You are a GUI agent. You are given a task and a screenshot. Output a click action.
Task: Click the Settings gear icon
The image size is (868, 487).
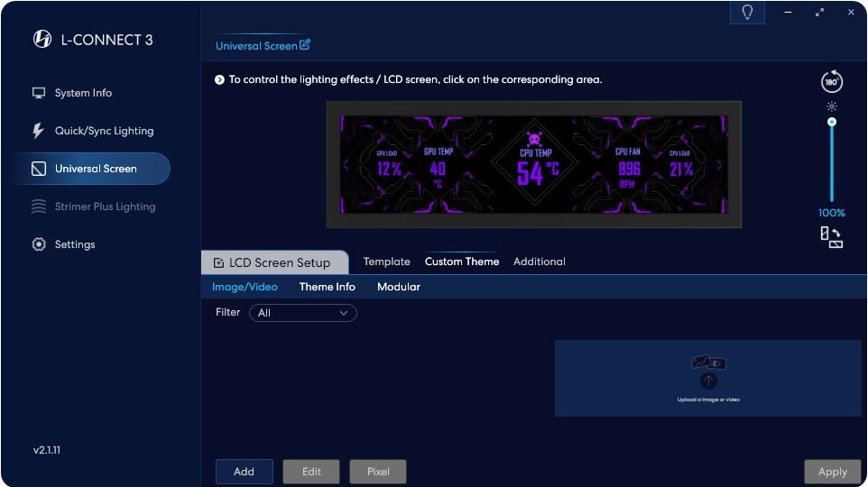point(39,244)
